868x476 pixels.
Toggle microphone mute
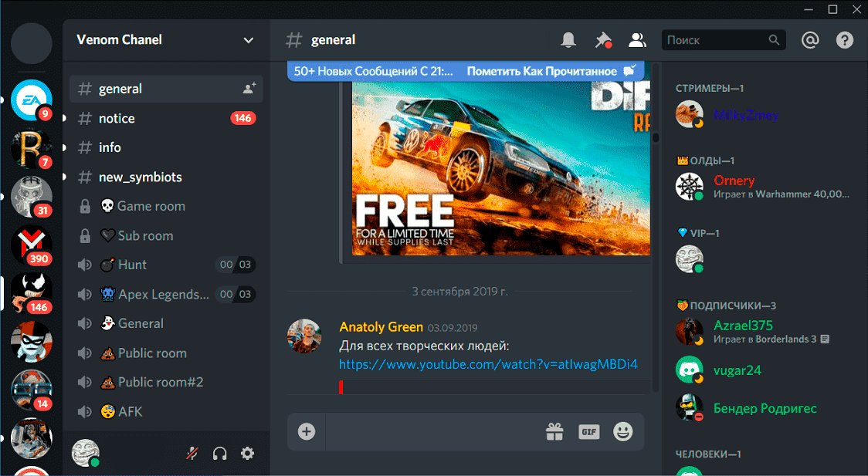coord(192,454)
